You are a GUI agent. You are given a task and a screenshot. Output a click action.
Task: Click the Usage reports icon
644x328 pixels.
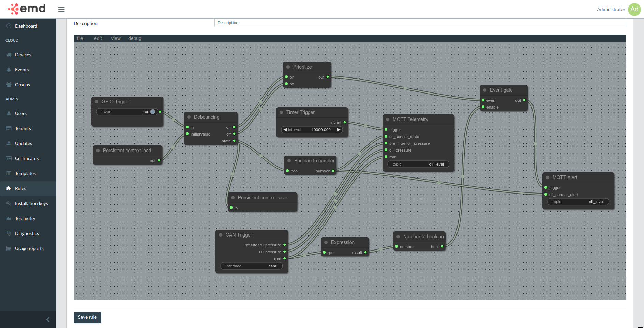tap(9, 248)
